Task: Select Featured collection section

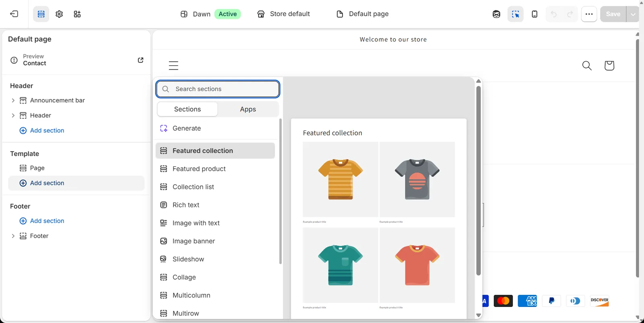Action: [215, 151]
